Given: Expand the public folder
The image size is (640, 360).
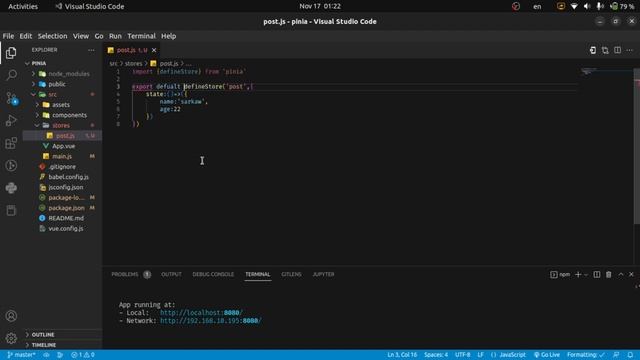Looking at the screenshot, I should coord(33,84).
